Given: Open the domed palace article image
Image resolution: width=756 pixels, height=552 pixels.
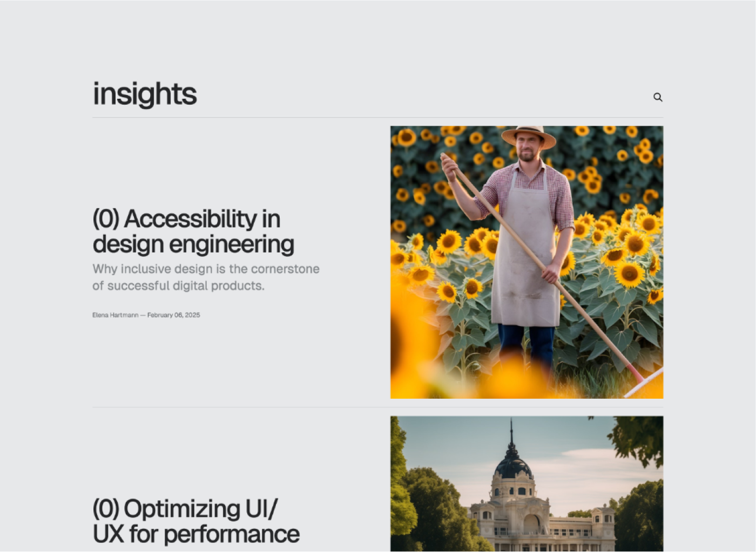Looking at the screenshot, I should [x=526, y=483].
